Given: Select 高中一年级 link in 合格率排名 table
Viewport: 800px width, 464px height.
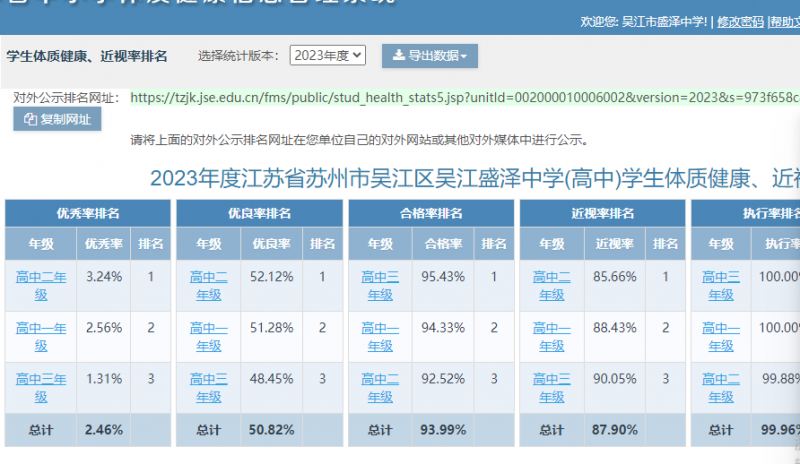Looking at the screenshot, I should 380,336.
